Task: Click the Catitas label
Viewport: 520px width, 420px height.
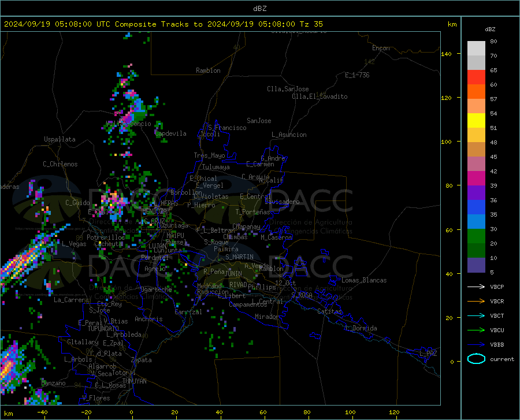Action: 330,311
